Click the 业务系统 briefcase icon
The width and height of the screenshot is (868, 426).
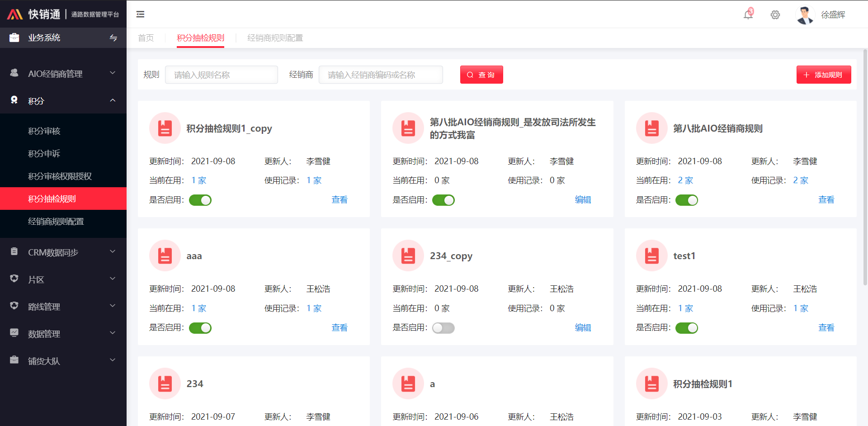14,38
